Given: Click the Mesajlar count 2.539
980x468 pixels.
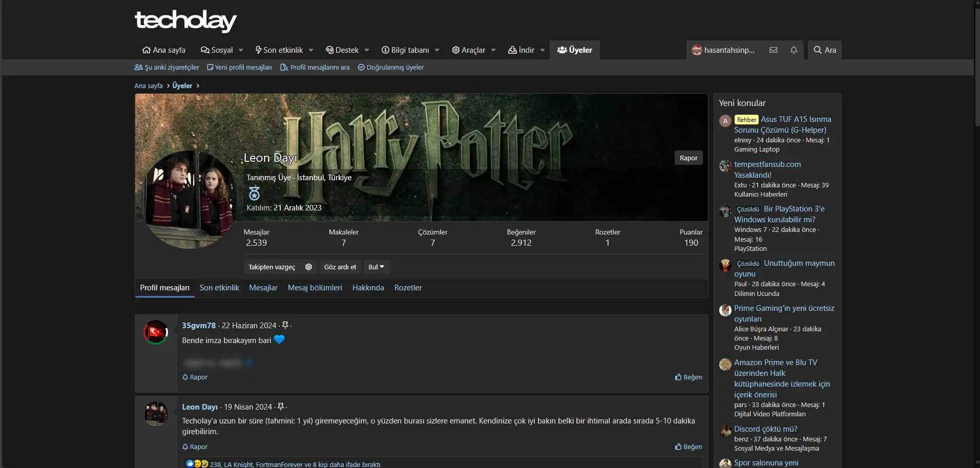Looking at the screenshot, I should (256, 243).
